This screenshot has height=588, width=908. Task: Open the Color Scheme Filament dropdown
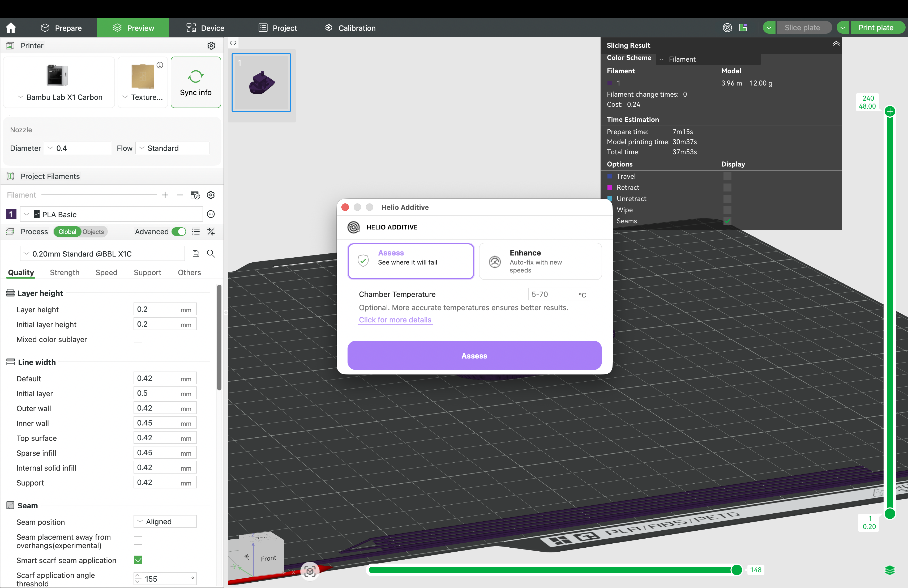[x=708, y=59]
